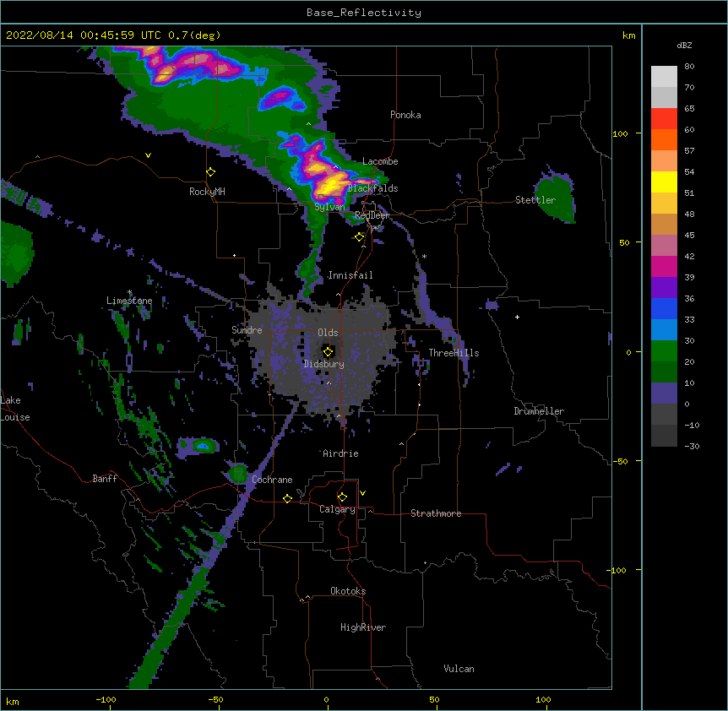This screenshot has width=728, height=711.
Task: Click the white plus marker west of Drumheller
Action: pyautogui.click(x=517, y=317)
